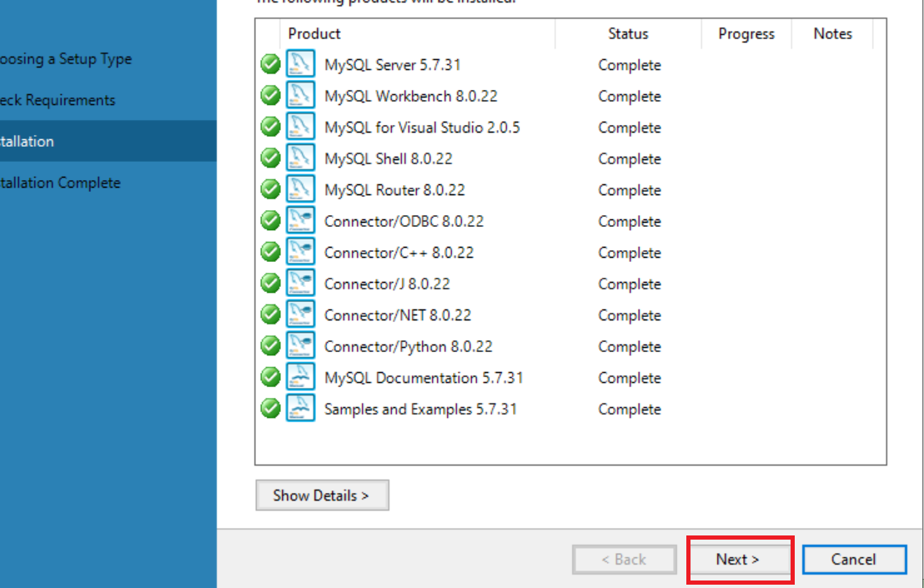The image size is (924, 588).
Task: Click the Connector/NET 8.0.22 product icon
Action: click(300, 314)
